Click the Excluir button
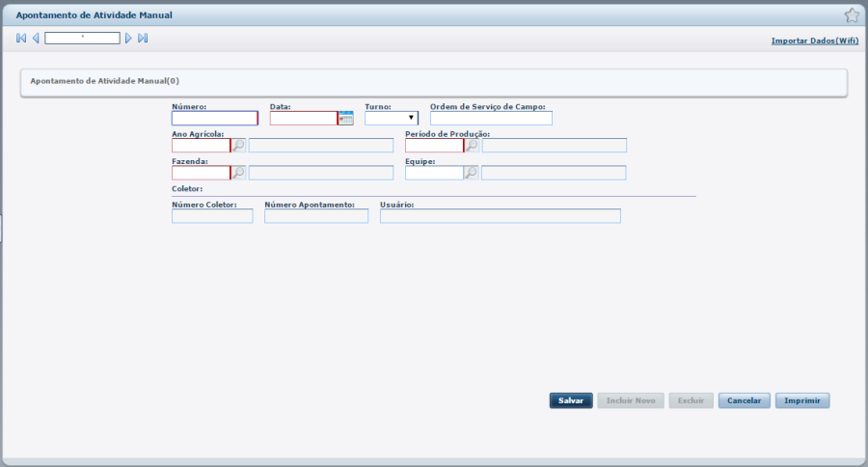The image size is (868, 467). [x=691, y=400]
